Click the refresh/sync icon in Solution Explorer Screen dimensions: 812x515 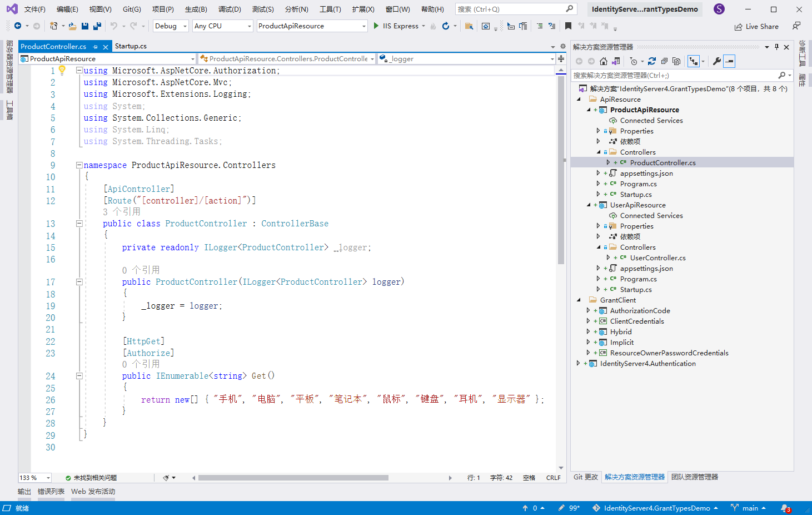point(652,61)
